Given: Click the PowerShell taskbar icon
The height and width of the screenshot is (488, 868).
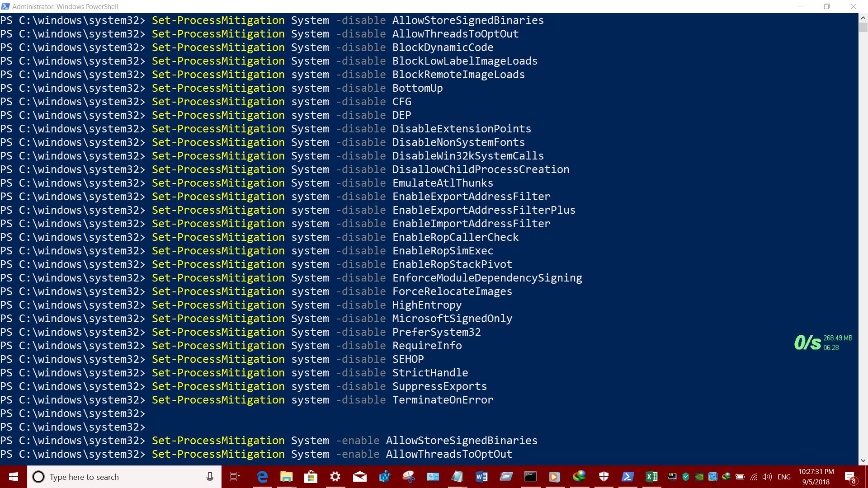Looking at the screenshot, I should coord(628,476).
